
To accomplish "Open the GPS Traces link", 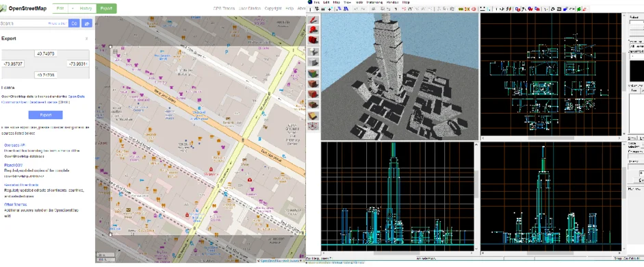I will click(x=223, y=8).
